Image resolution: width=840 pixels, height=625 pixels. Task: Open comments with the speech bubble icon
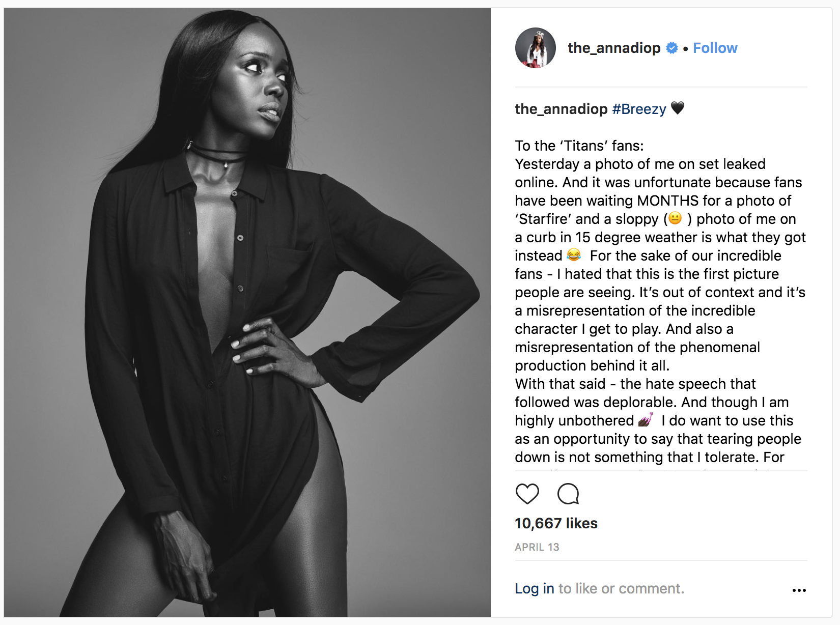[x=568, y=494]
